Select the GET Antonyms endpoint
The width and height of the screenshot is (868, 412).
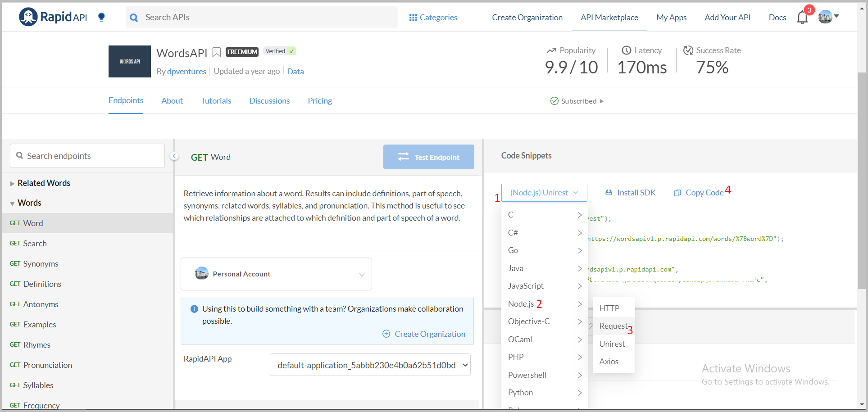87,304
